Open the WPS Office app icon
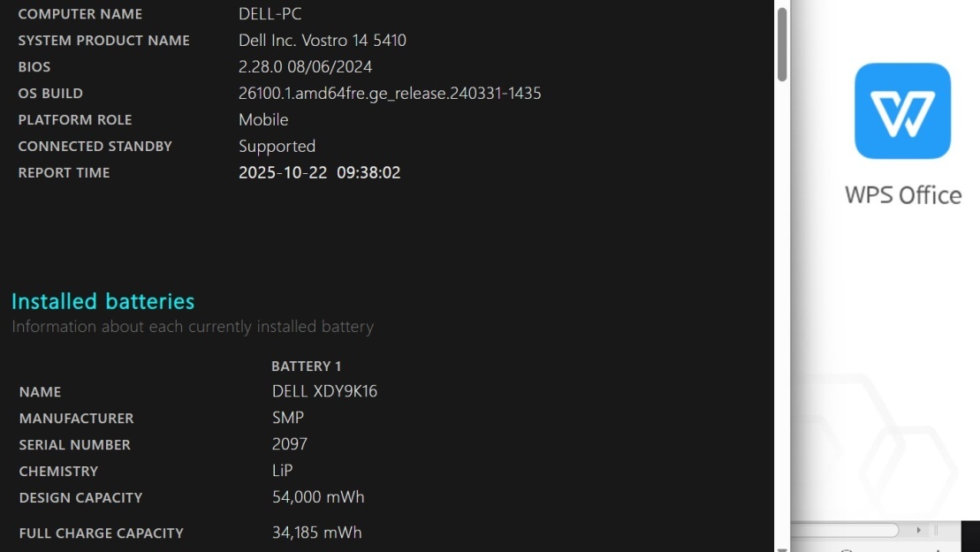The height and width of the screenshot is (552, 980). click(902, 110)
